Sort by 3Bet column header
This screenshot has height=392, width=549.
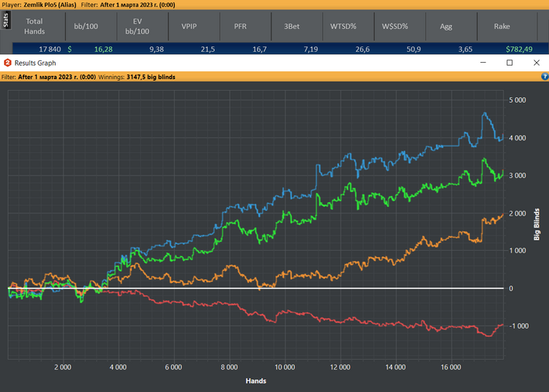(x=292, y=26)
